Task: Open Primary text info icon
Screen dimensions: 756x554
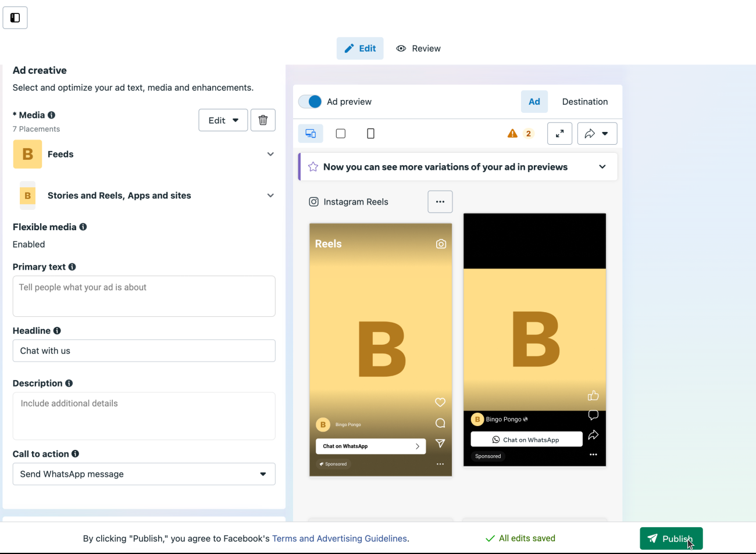Action: tap(72, 267)
